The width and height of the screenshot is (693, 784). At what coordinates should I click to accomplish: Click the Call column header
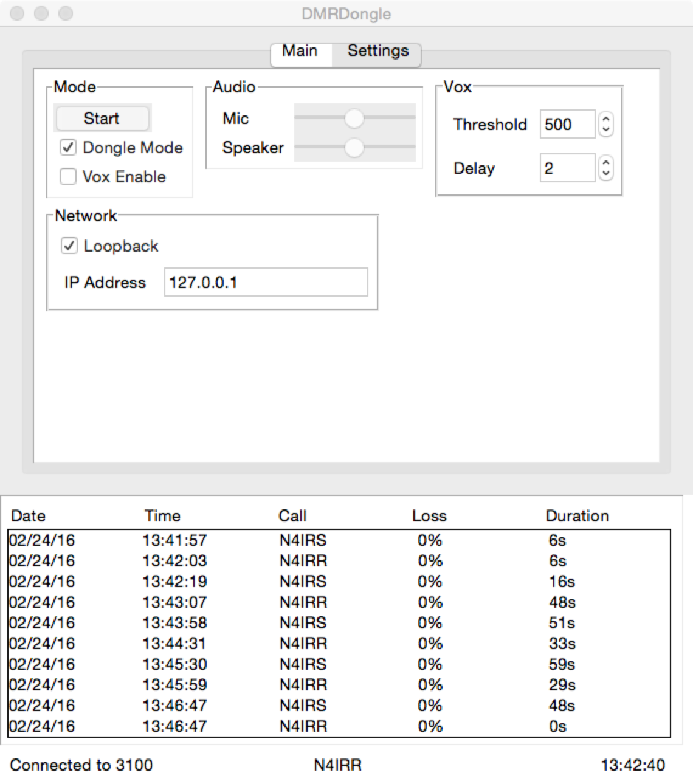[292, 516]
